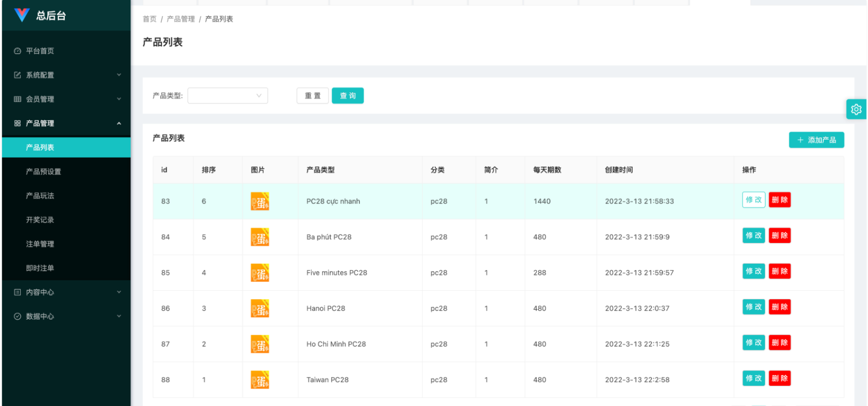Open 产品玩法 menu item
868x406 pixels.
click(x=66, y=196)
